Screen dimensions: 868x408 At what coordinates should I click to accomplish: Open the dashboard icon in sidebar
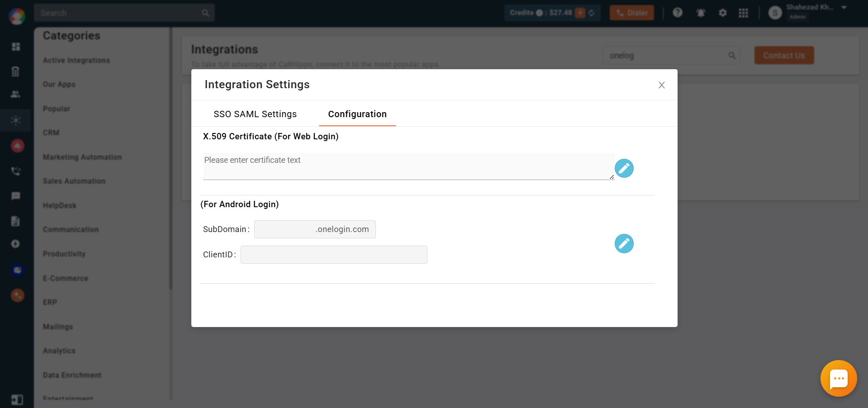[x=16, y=47]
